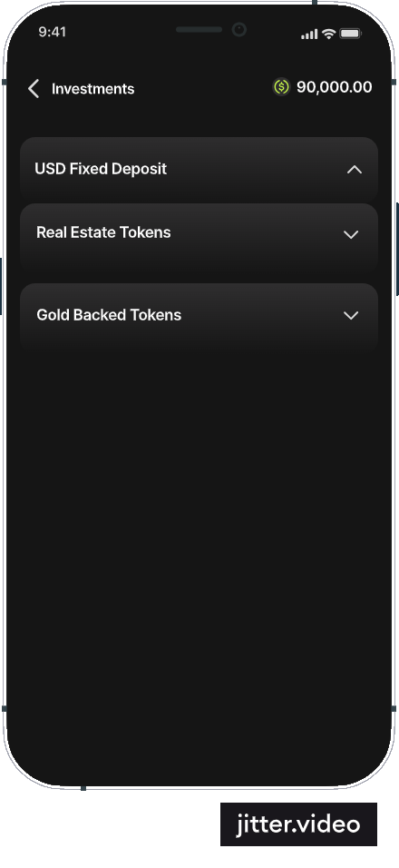This screenshot has height=868, width=399.
Task: Tap the 9:41 clock in status bar
Action: click(x=53, y=32)
